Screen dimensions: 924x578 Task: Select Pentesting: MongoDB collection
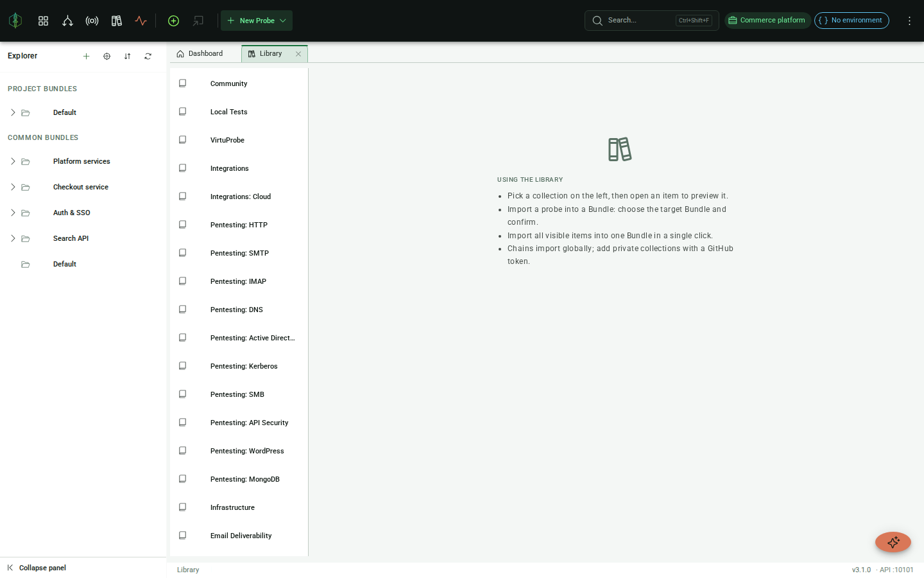click(x=239, y=479)
